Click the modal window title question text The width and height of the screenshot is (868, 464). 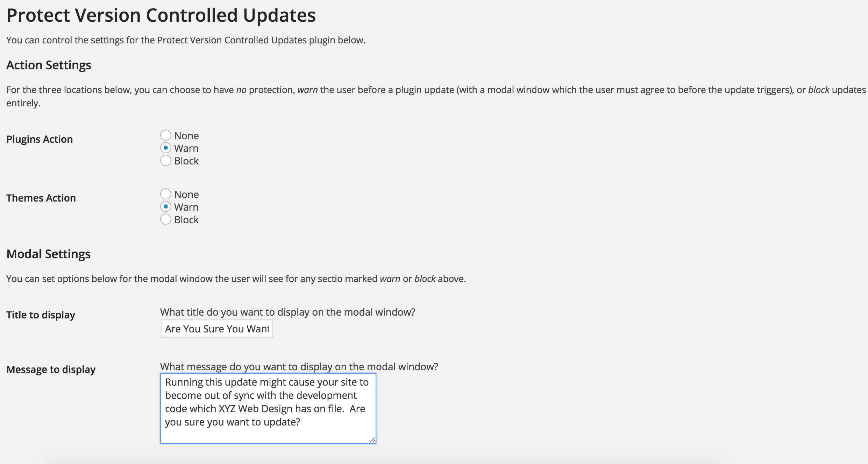point(288,312)
